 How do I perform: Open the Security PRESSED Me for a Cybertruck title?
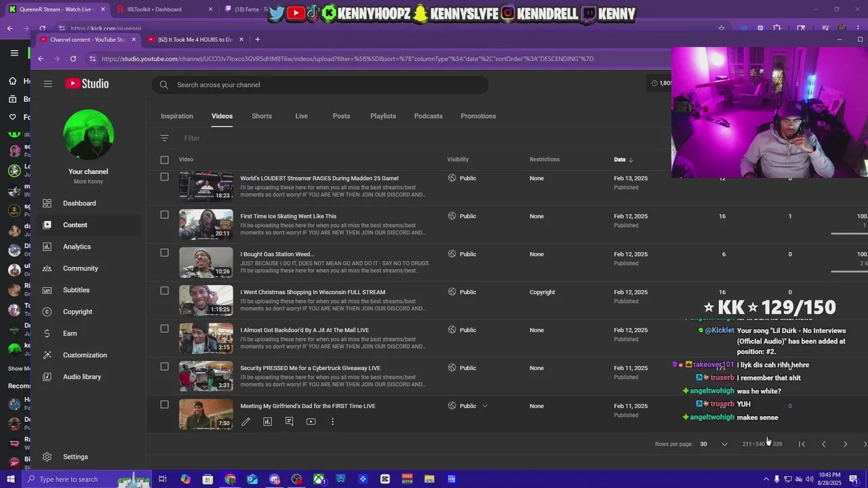[311, 368]
